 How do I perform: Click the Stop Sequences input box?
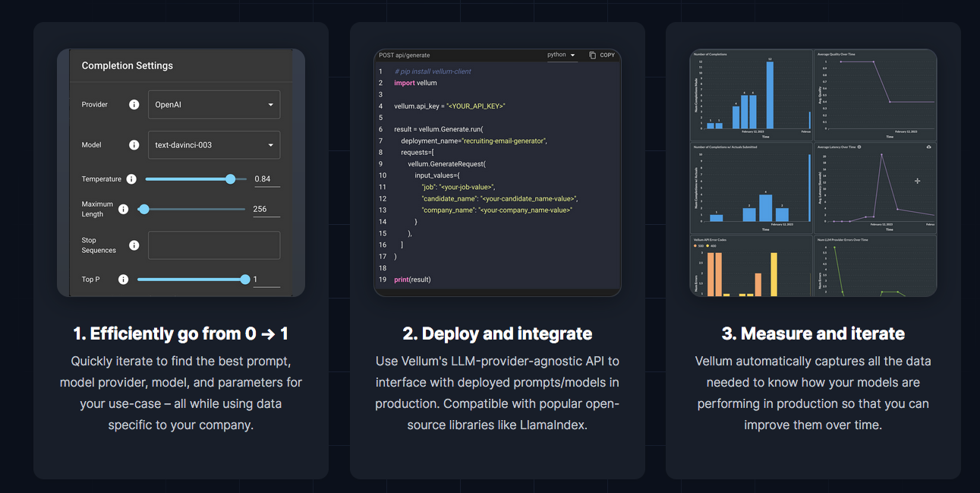(214, 245)
